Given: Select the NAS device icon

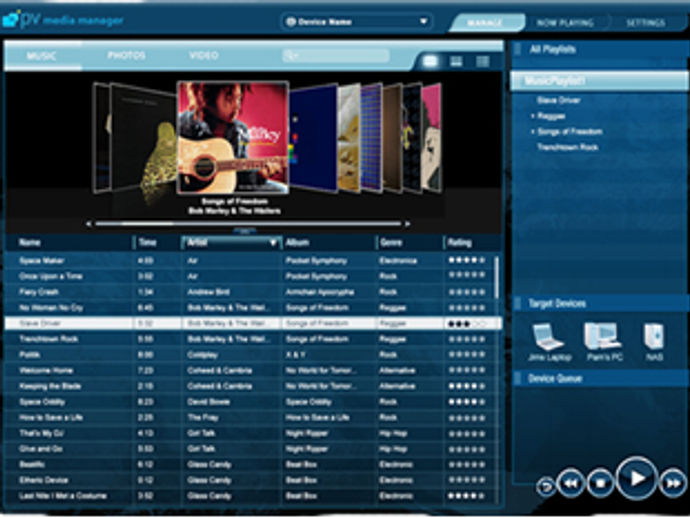Looking at the screenshot, I should pyautogui.click(x=653, y=337).
